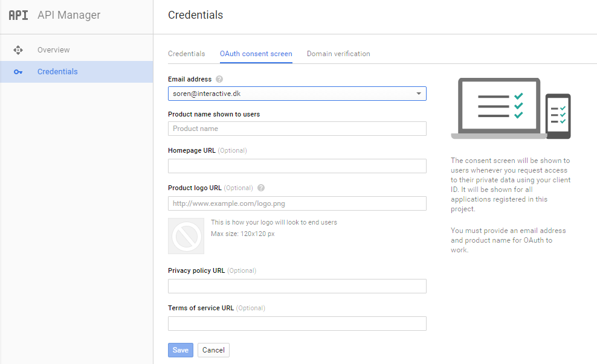This screenshot has height=364, width=597.
Task: Open the Domain verification tab
Action: [x=338, y=54]
